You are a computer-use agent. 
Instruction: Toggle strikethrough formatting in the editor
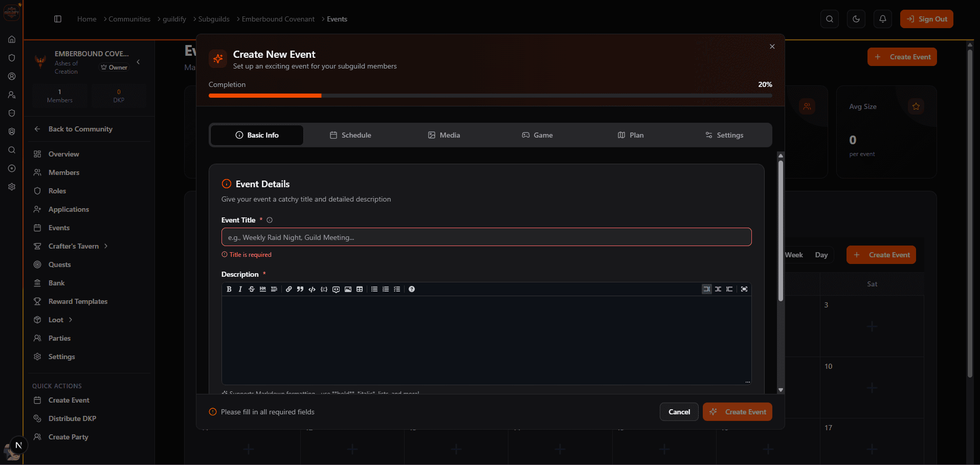tap(252, 289)
